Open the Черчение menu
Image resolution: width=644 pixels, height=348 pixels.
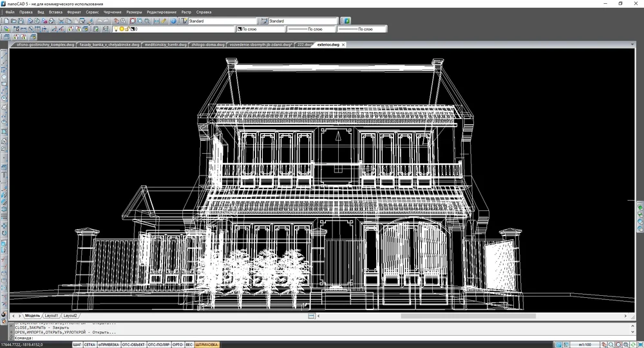(x=111, y=12)
